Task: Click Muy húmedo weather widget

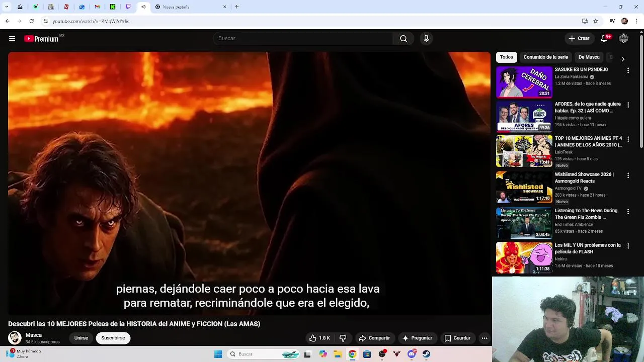Action: [24, 354]
